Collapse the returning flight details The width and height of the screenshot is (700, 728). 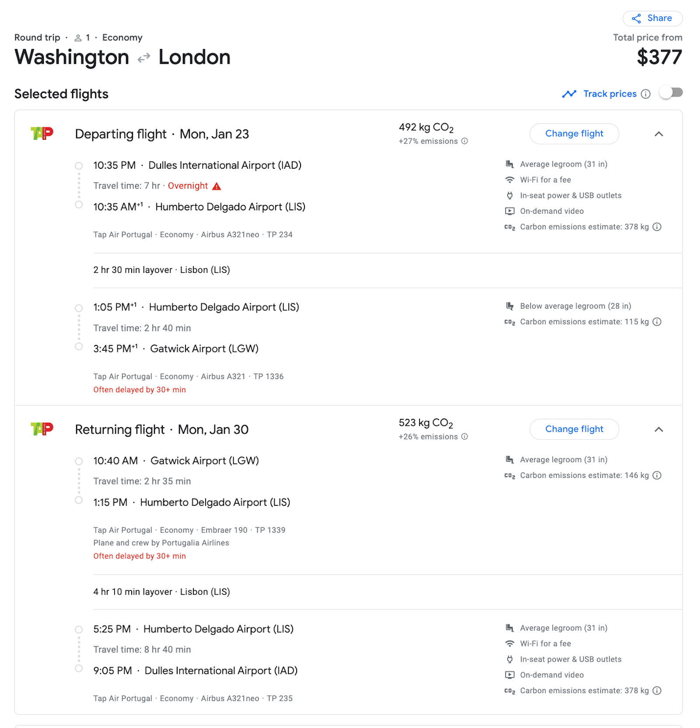659,429
